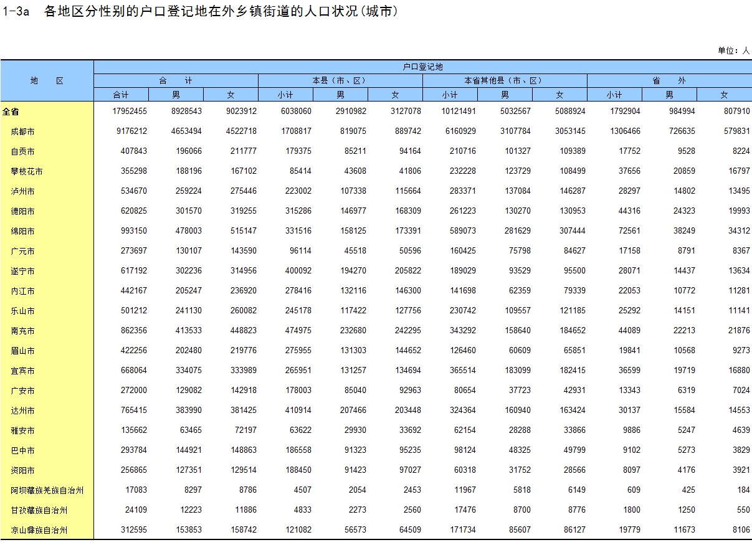Select the 乐山市 row label
This screenshot has height=560, width=752.
click(22, 311)
